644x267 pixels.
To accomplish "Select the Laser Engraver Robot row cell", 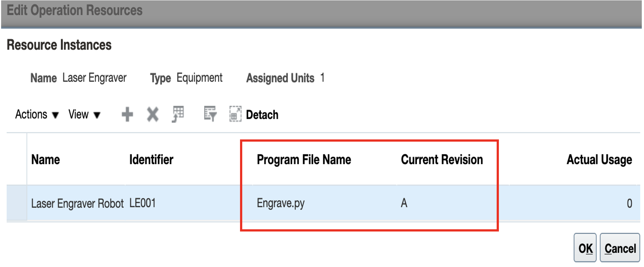I will pyautogui.click(x=77, y=203).
